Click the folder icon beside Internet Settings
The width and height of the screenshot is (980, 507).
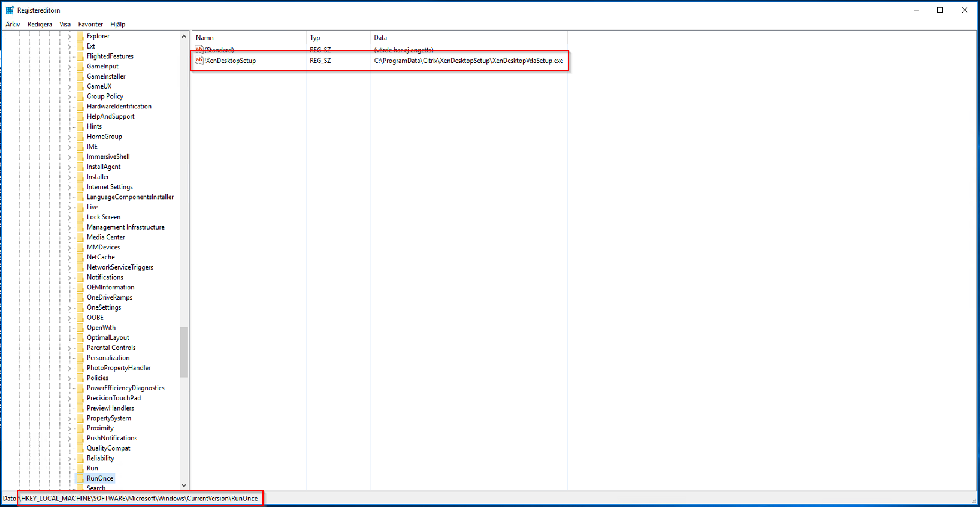(80, 187)
